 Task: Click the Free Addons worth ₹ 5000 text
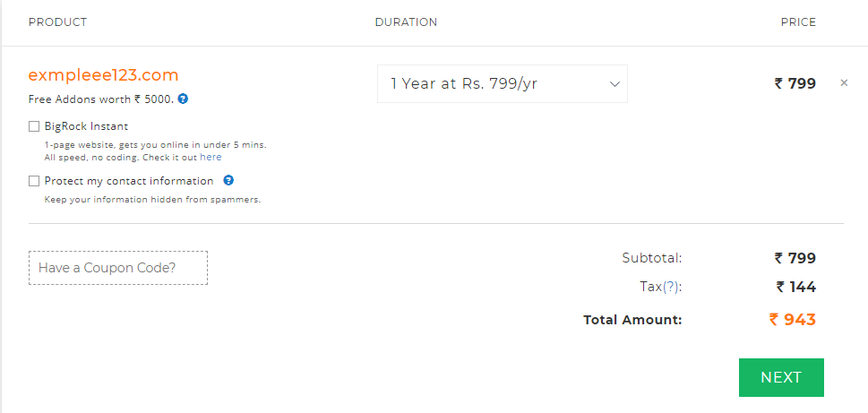[101, 99]
